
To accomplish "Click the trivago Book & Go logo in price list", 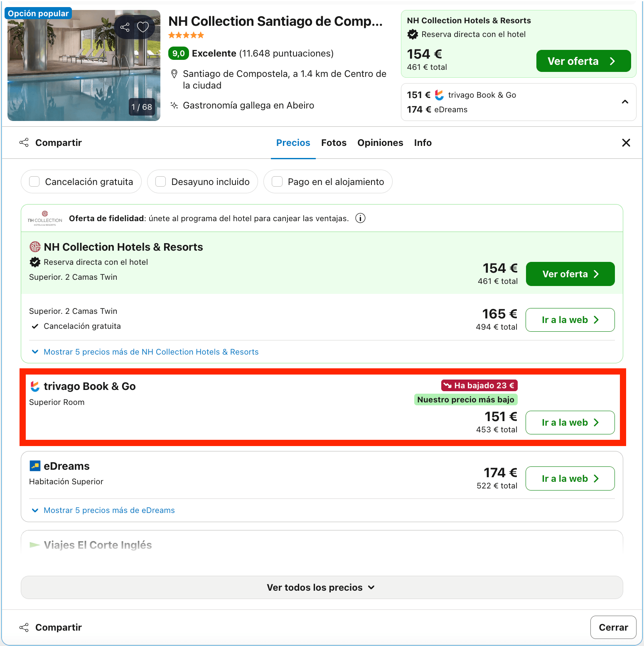I will [35, 386].
